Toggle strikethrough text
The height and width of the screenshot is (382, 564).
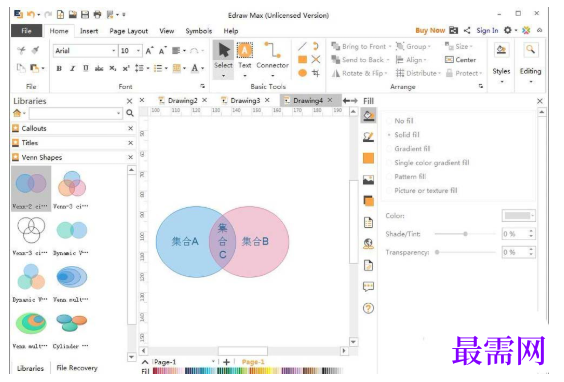[99, 68]
